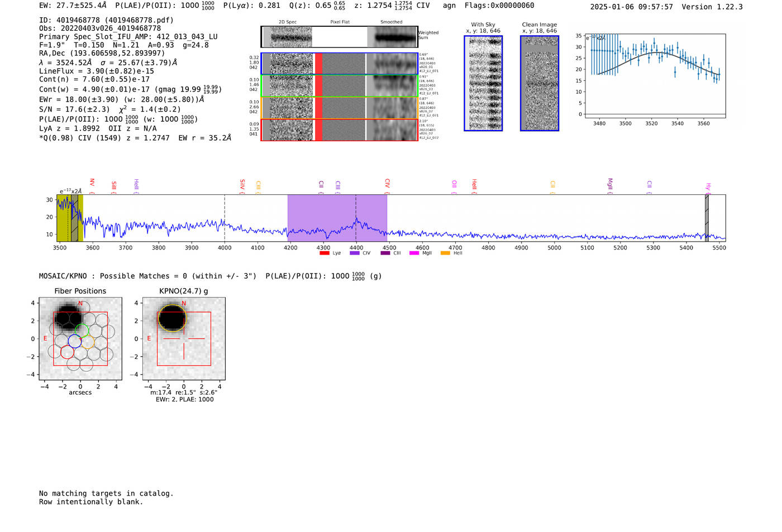Click the SiIV line label above the spectrum

click(242, 186)
